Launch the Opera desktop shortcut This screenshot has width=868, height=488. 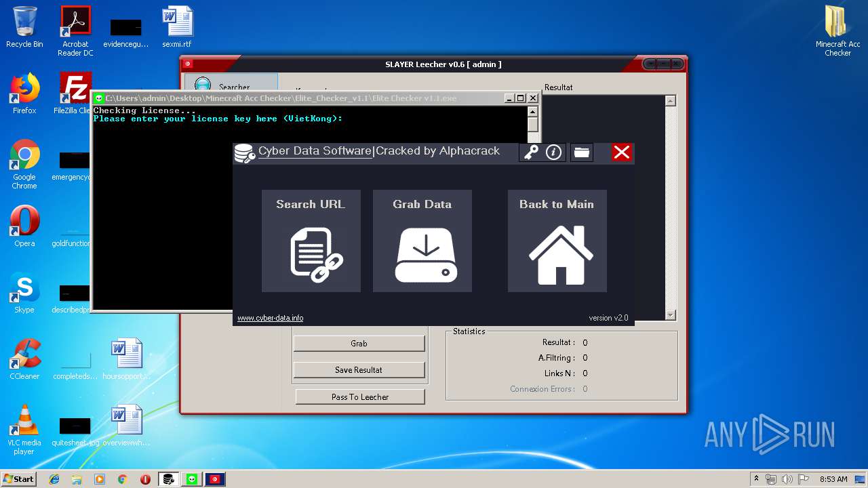[24, 226]
